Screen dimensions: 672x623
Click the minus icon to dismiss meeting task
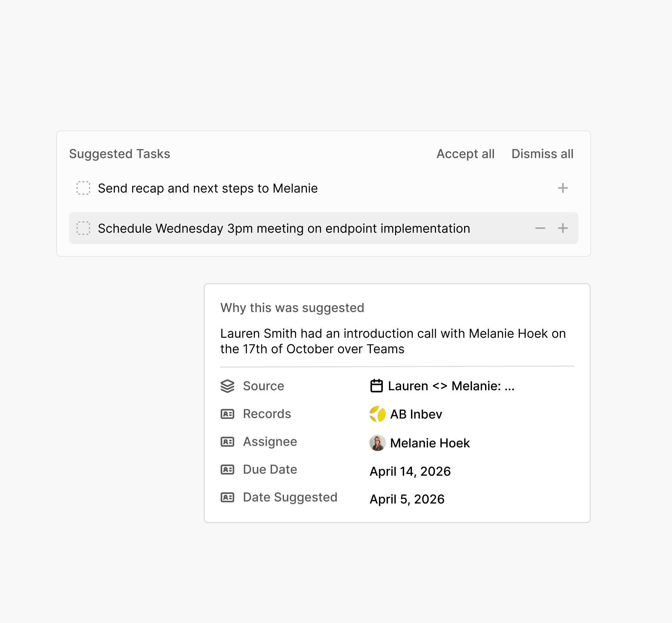tap(540, 228)
